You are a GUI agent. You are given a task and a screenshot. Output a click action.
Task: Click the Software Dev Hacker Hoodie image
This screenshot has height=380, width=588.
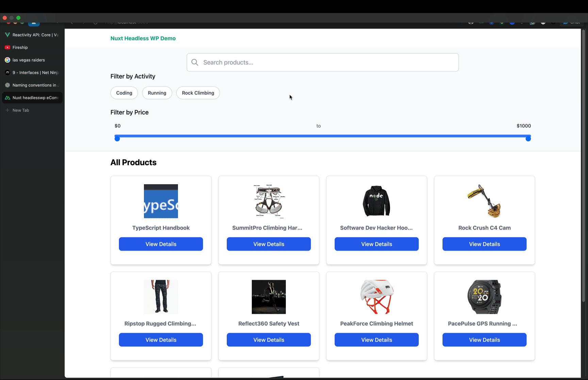tap(376, 201)
